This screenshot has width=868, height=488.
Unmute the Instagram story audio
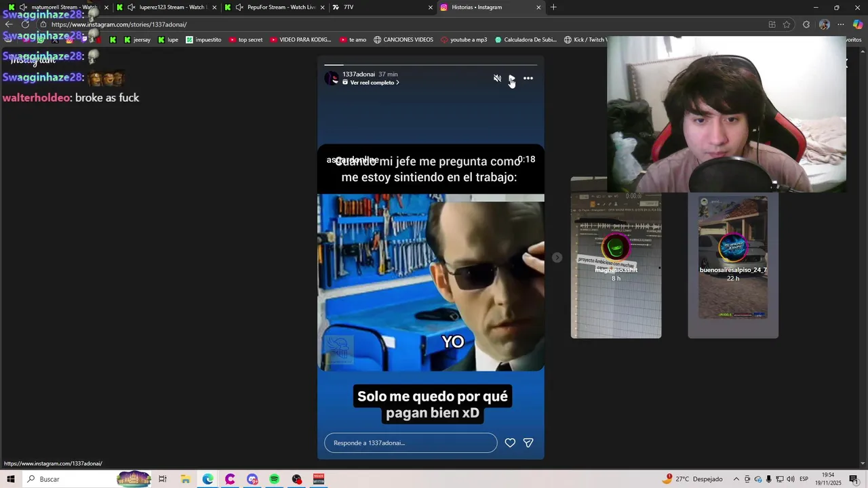point(497,79)
